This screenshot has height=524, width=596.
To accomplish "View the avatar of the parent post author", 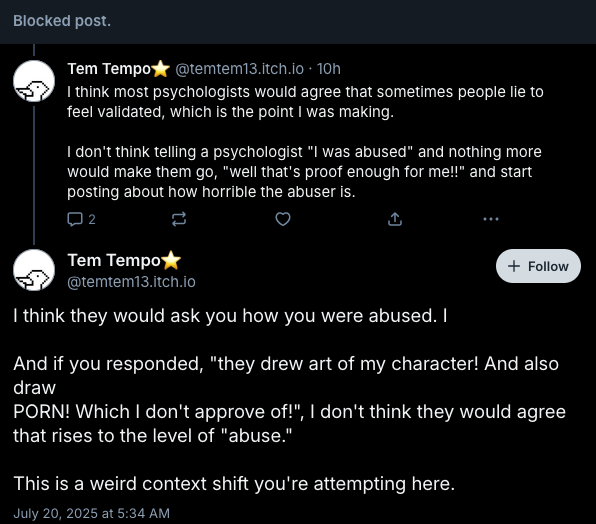I will point(34,81).
